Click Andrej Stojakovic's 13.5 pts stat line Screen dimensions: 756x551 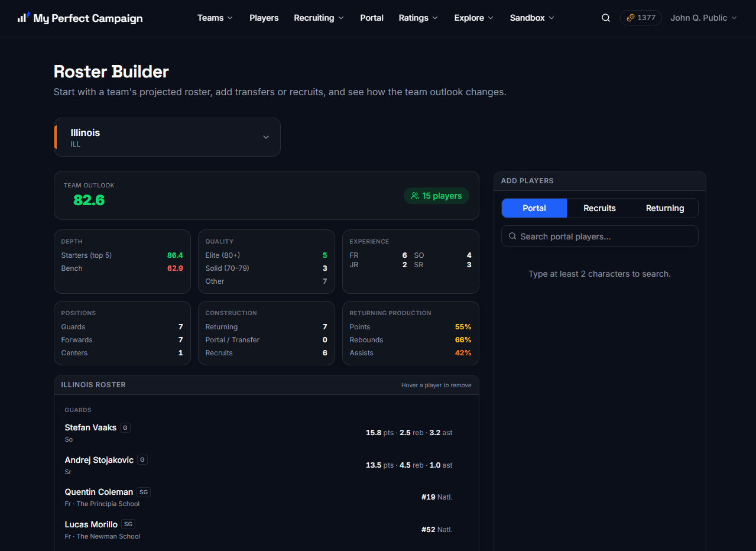[409, 465]
